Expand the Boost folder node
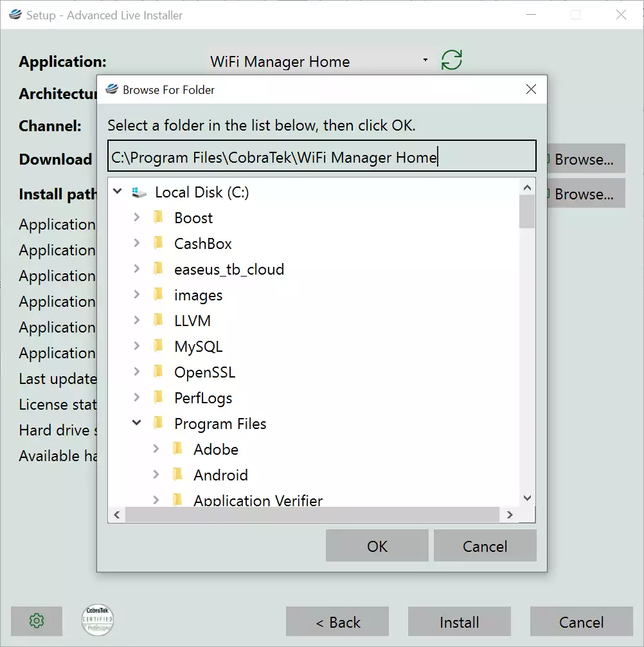Viewport: 644px width, 647px height. 137,217
